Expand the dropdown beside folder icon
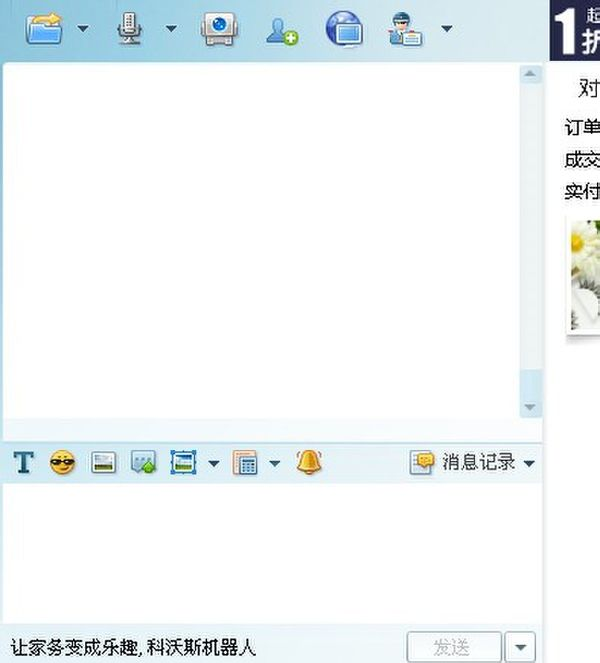The height and width of the screenshot is (663, 600). (x=82, y=29)
